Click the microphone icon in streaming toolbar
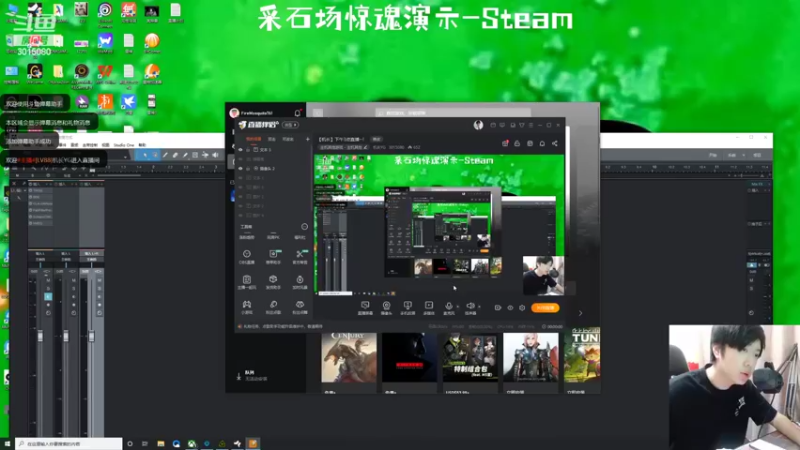The image size is (800, 450). coord(448,307)
